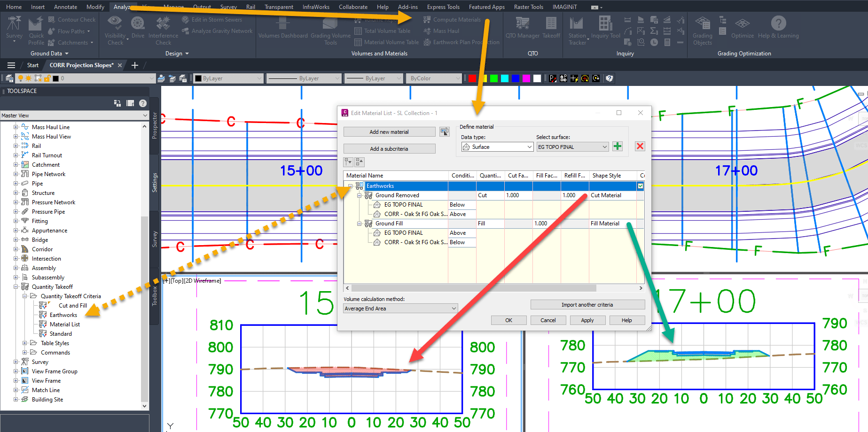The width and height of the screenshot is (868, 432).
Task: Open the Station Tracker tool
Action: tap(577, 31)
